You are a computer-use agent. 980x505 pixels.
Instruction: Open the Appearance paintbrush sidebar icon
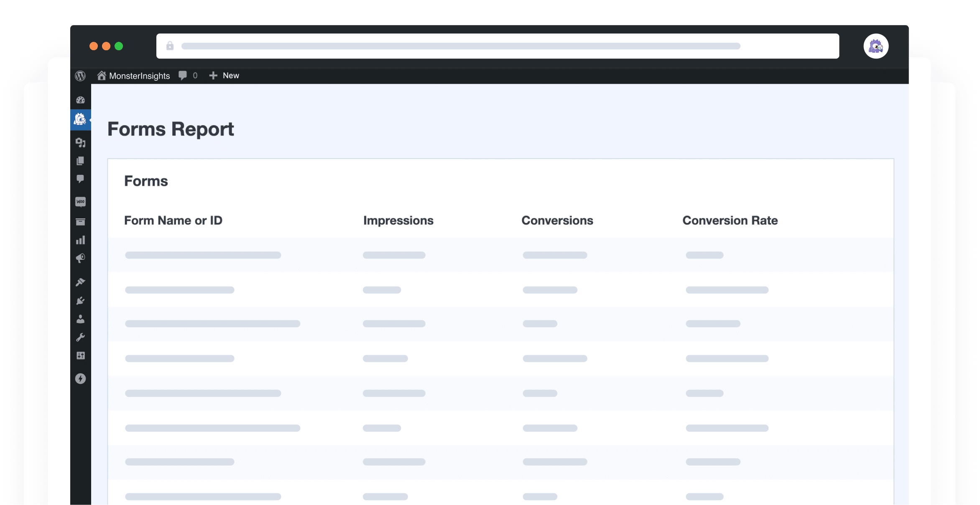click(80, 282)
